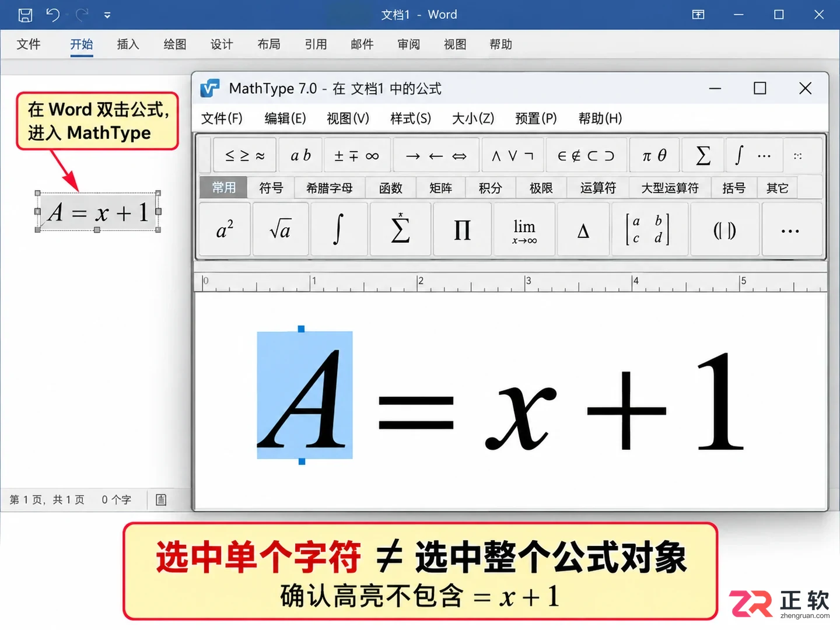Select the 常用 category tab
840x630 pixels.
tap(223, 188)
